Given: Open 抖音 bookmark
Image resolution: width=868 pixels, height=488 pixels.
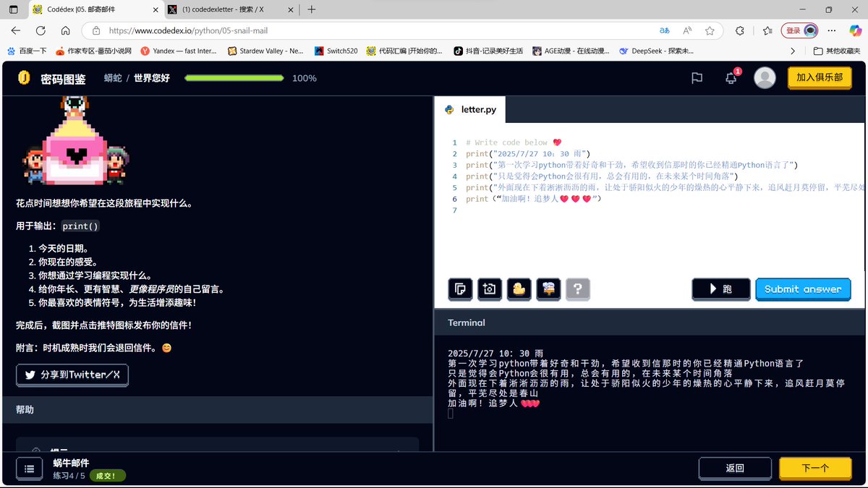Looking at the screenshot, I should 488,51.
